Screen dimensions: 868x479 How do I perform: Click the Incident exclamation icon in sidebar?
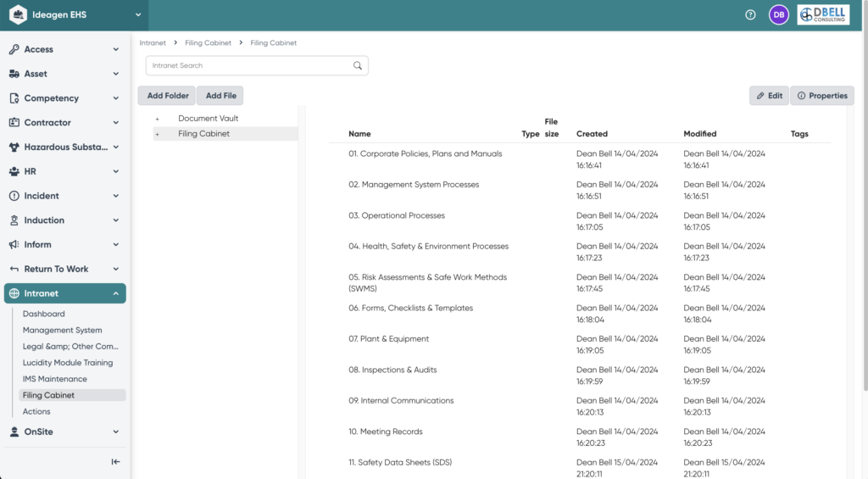click(14, 196)
